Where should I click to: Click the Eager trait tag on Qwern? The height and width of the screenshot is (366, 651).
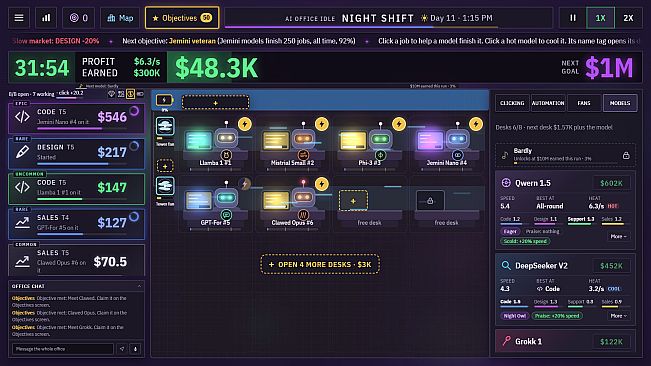(x=510, y=231)
